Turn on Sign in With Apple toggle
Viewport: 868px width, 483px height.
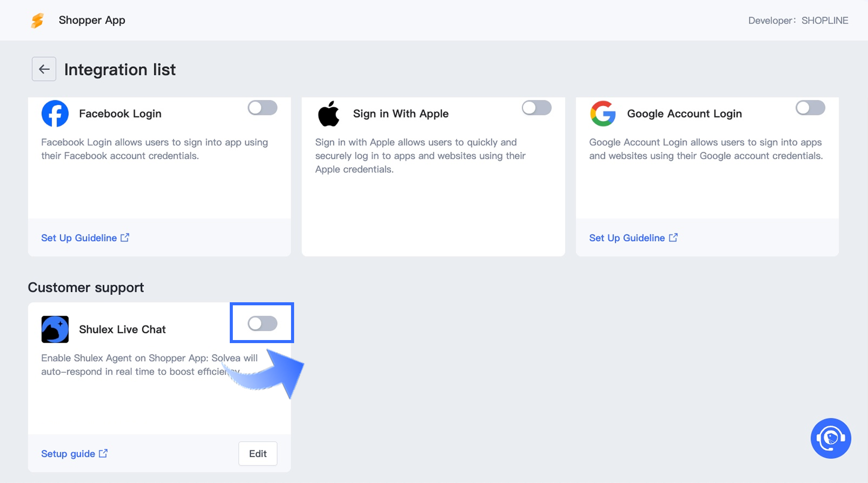[536, 108]
